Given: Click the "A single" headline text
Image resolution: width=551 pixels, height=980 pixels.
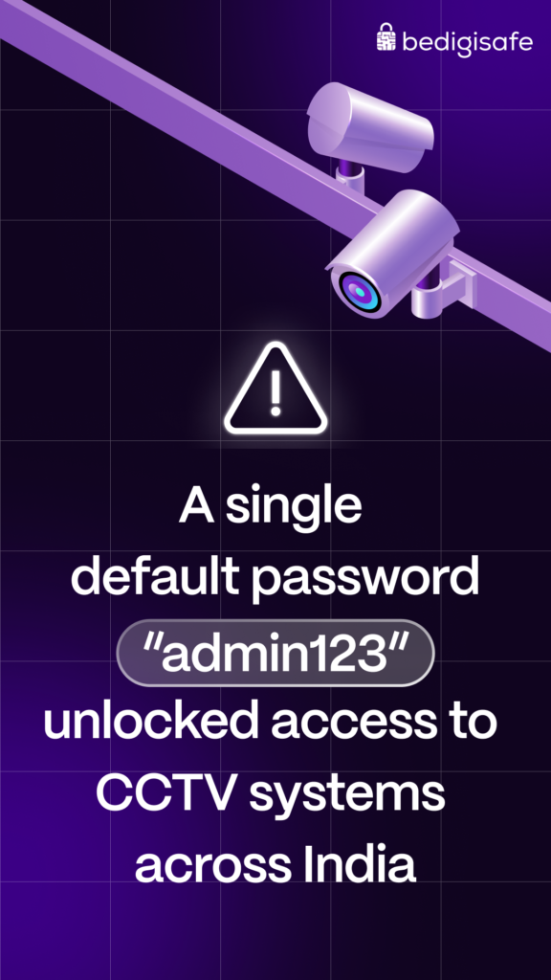Looking at the screenshot, I should [x=271, y=509].
